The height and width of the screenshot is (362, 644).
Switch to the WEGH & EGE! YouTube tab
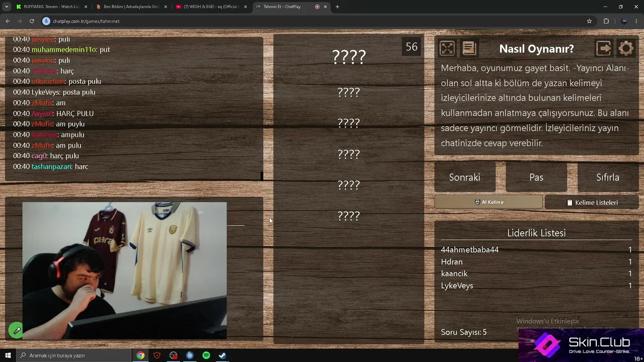point(211,7)
